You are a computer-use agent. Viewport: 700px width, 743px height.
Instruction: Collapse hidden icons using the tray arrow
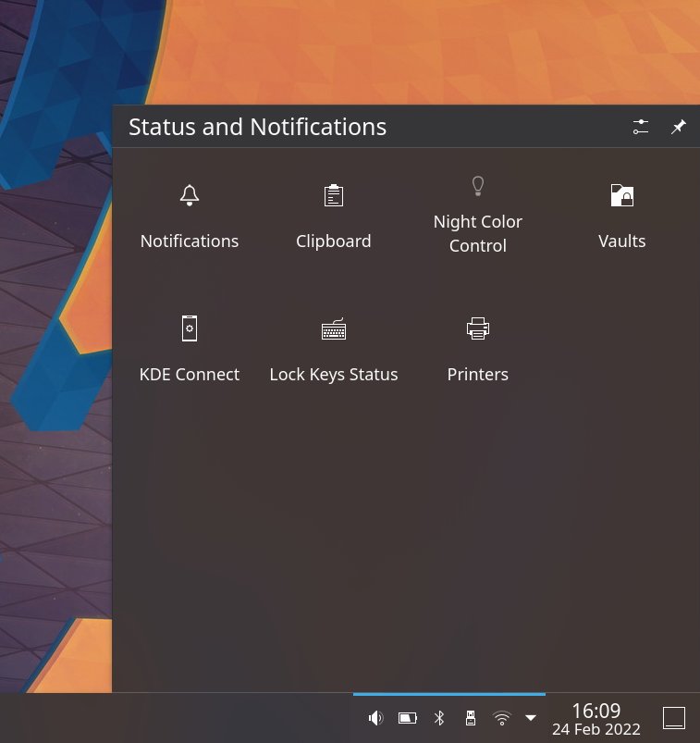click(531, 718)
